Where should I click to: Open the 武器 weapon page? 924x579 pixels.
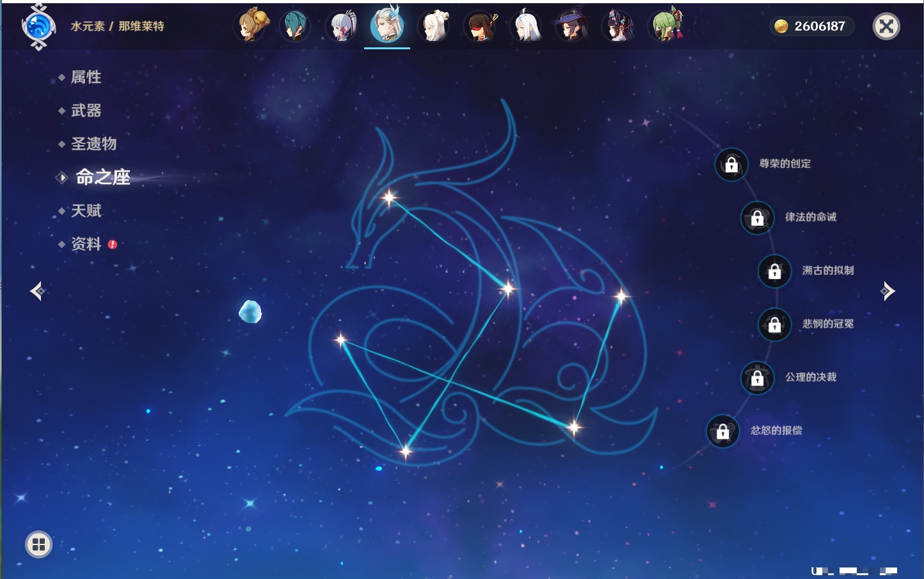point(86,111)
